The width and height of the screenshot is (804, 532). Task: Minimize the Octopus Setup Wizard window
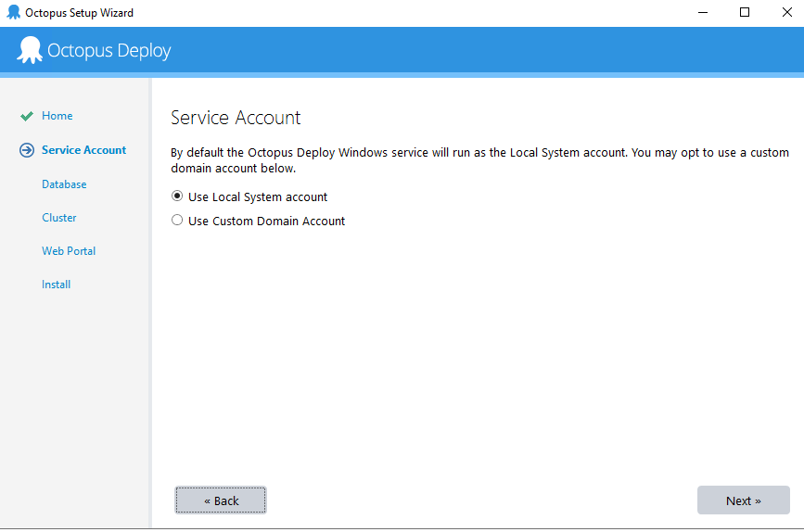coord(702,13)
